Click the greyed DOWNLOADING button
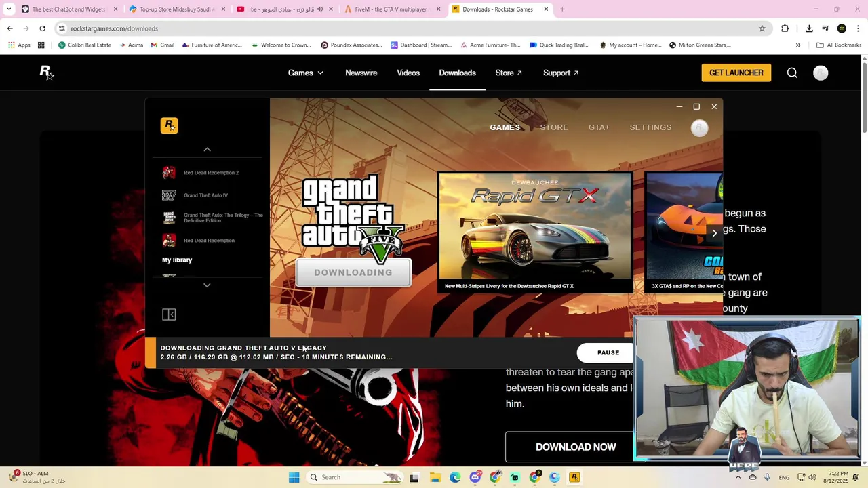Screen dimensions: 868x488 point(353,272)
